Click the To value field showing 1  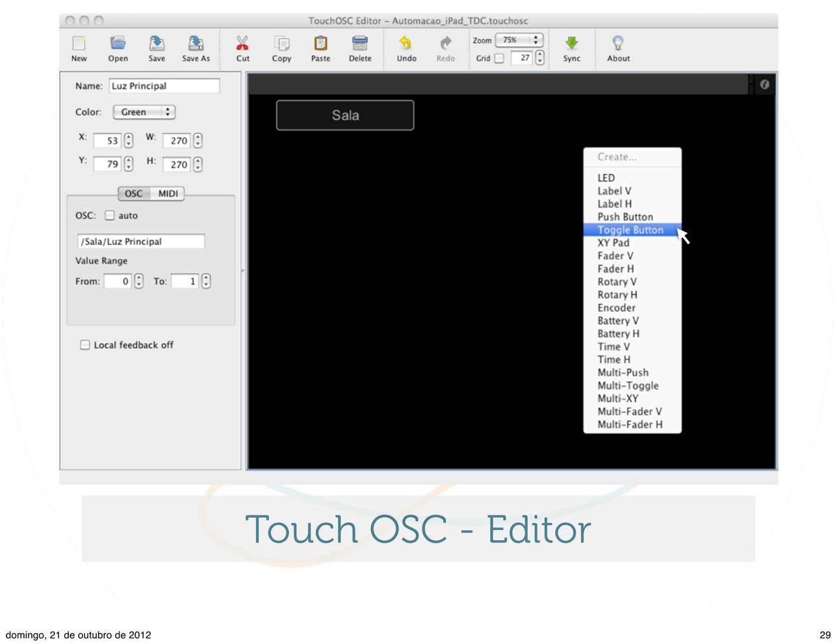click(185, 281)
